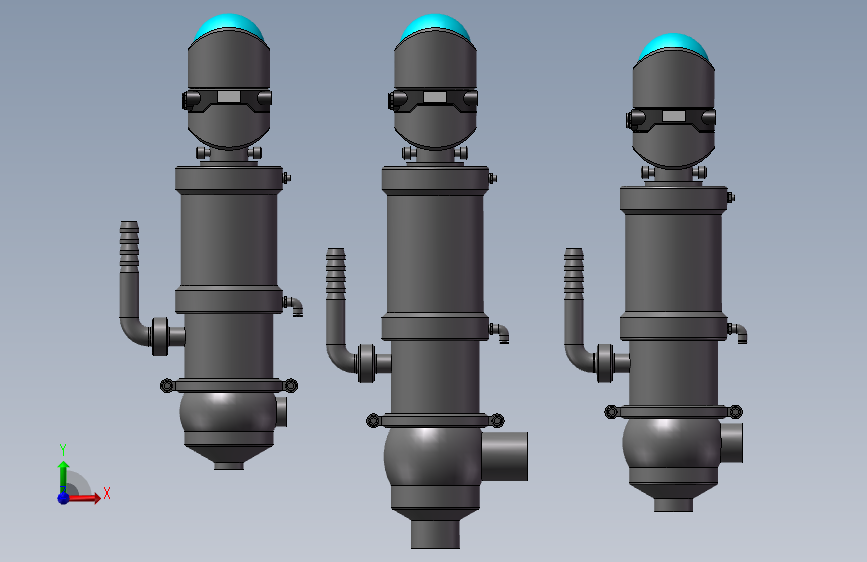Click the X label of the coordinate triad
867x562 pixels.
(107, 493)
